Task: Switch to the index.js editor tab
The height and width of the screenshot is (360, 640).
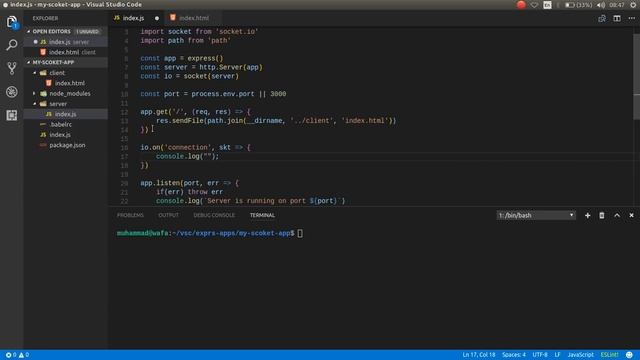Action: tap(133, 18)
